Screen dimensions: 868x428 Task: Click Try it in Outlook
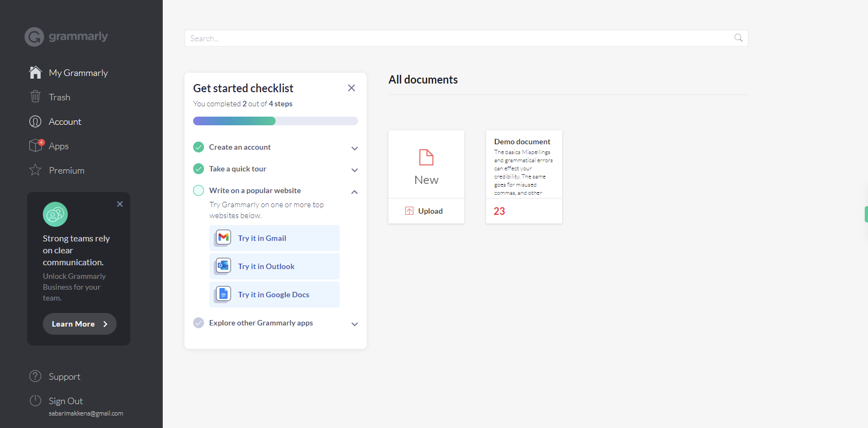pyautogui.click(x=275, y=266)
